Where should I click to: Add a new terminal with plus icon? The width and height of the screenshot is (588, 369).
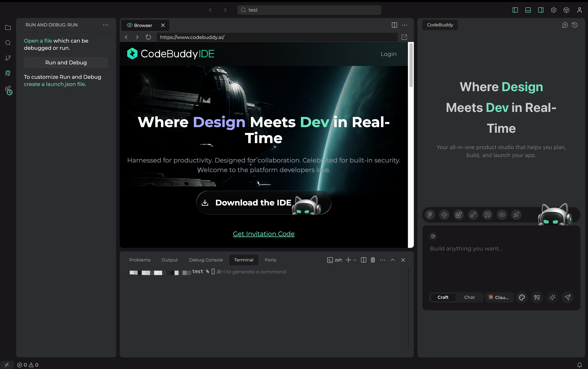348,260
